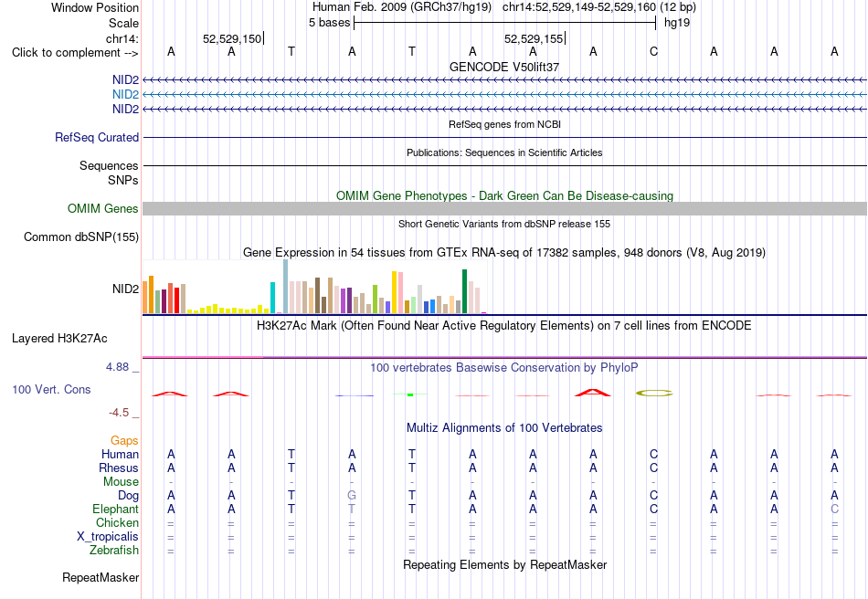The width and height of the screenshot is (868, 599).
Task: Click 'Human Feb. 2009 (GRCh37/hg19)' header text
Action: (402, 7)
